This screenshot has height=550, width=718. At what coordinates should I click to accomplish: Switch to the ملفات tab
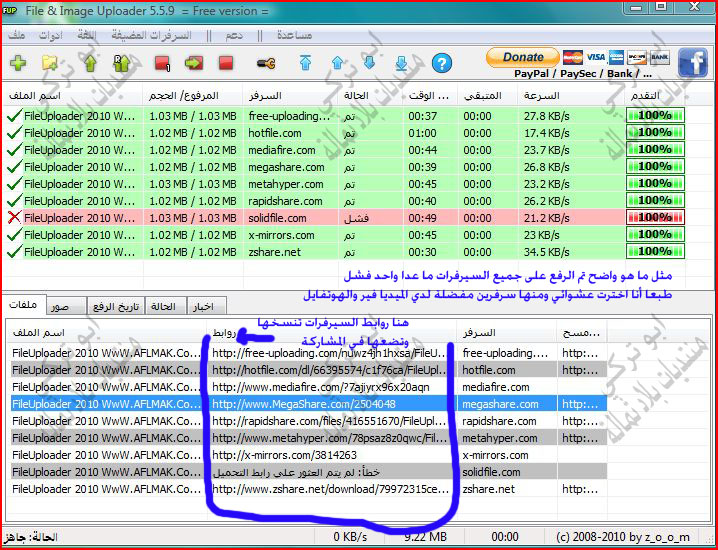(x=24, y=304)
